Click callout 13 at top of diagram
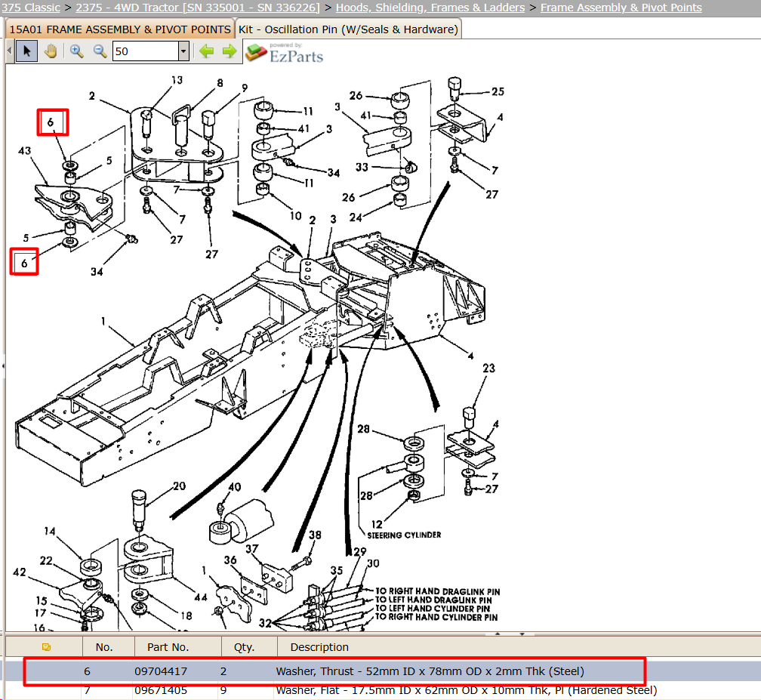 tap(177, 80)
